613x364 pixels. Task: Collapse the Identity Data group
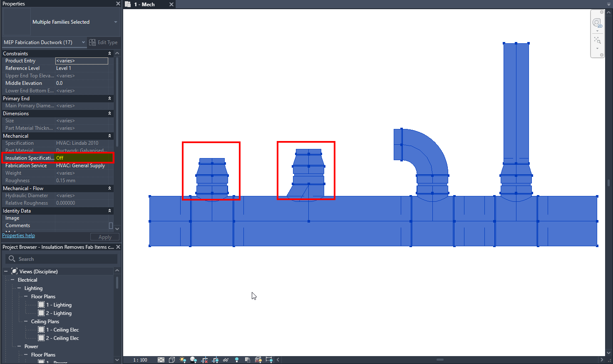(x=109, y=210)
